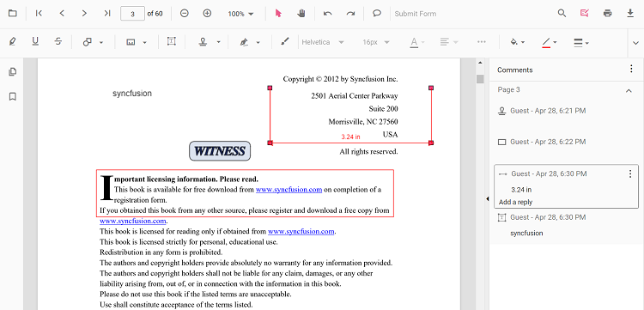Toggle the text selection cursor tool

[x=278, y=14]
